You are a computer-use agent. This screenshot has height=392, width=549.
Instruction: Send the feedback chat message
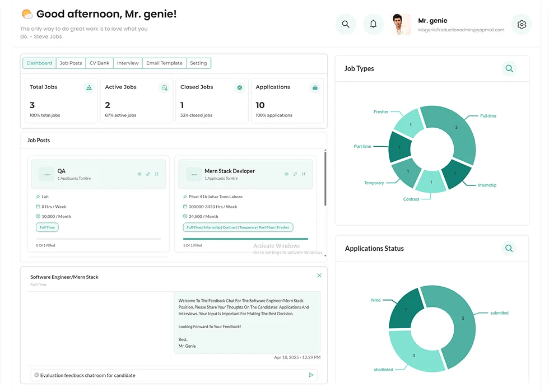pyautogui.click(x=311, y=375)
